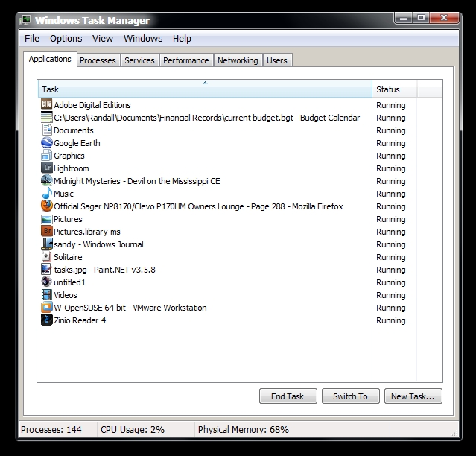Click the Paint.NET icon

coord(46,269)
